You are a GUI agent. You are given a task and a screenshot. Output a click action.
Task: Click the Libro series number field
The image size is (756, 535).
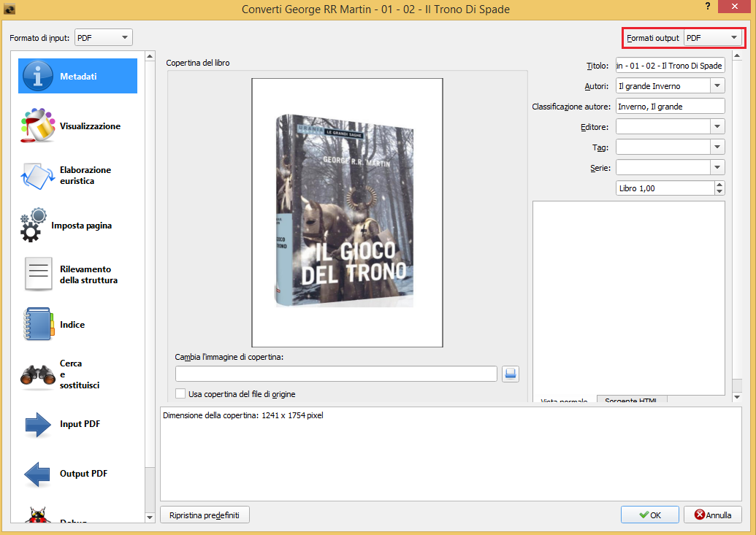coord(665,188)
